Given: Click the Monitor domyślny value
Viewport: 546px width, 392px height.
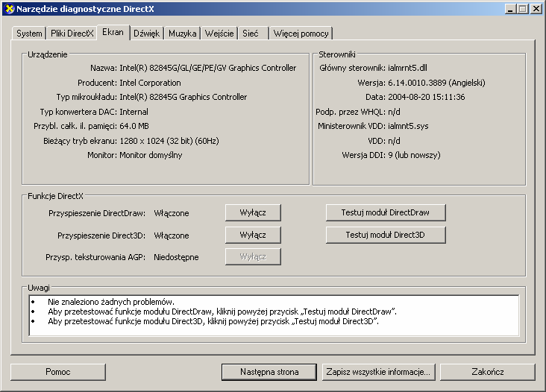Looking at the screenshot, I should point(151,155).
